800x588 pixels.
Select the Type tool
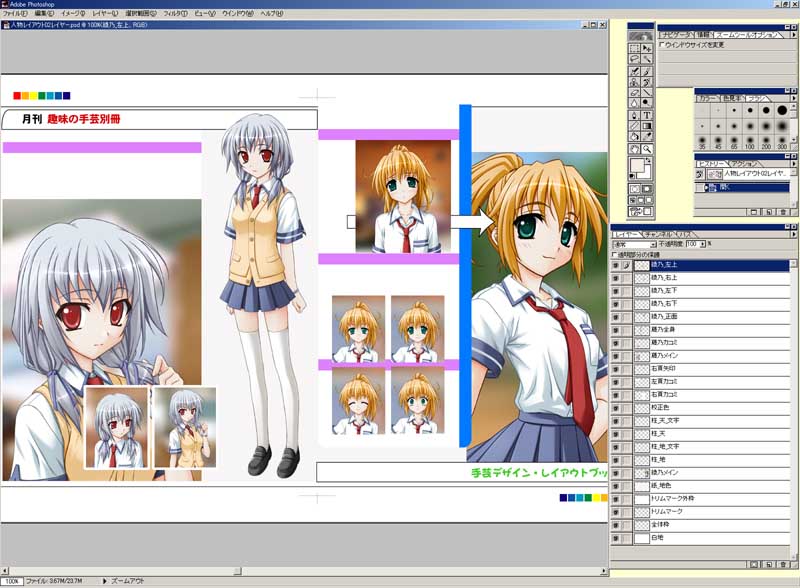point(647,115)
